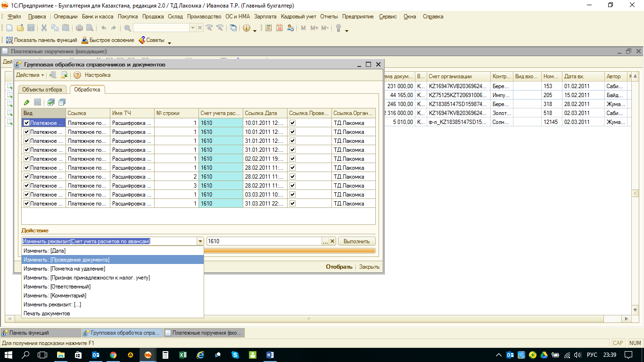
Task: Expand arrow after Советы toolbar
Action: 169,42
